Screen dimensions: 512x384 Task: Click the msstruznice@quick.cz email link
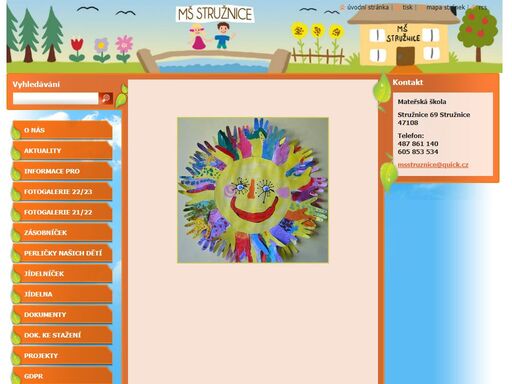point(433,164)
